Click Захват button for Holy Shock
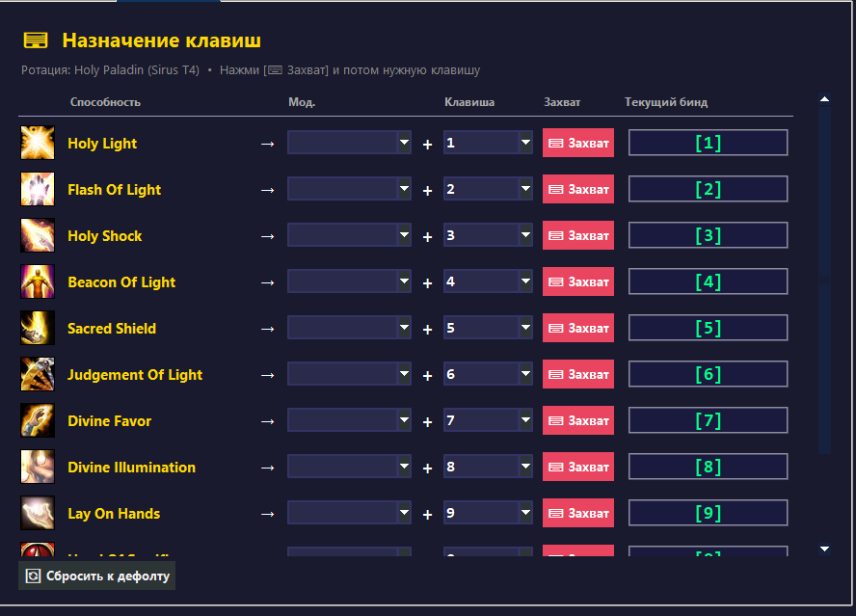856x616 pixels. pos(578,235)
